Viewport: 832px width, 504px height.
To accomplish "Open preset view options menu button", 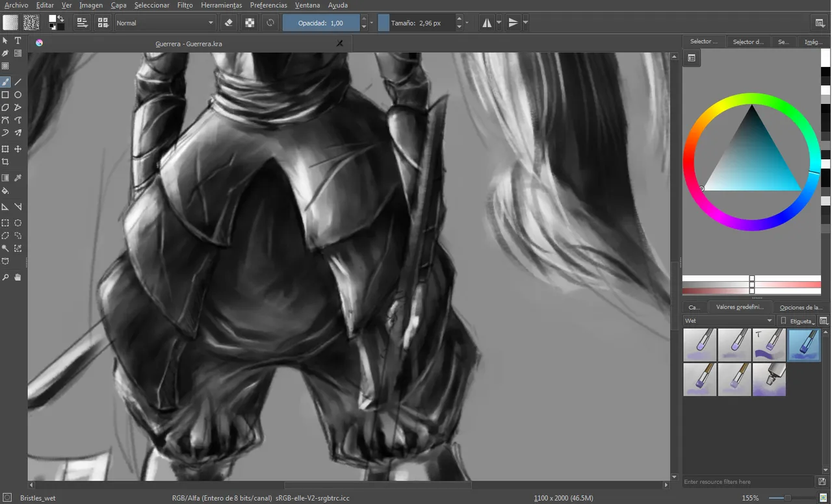I will [x=824, y=321].
